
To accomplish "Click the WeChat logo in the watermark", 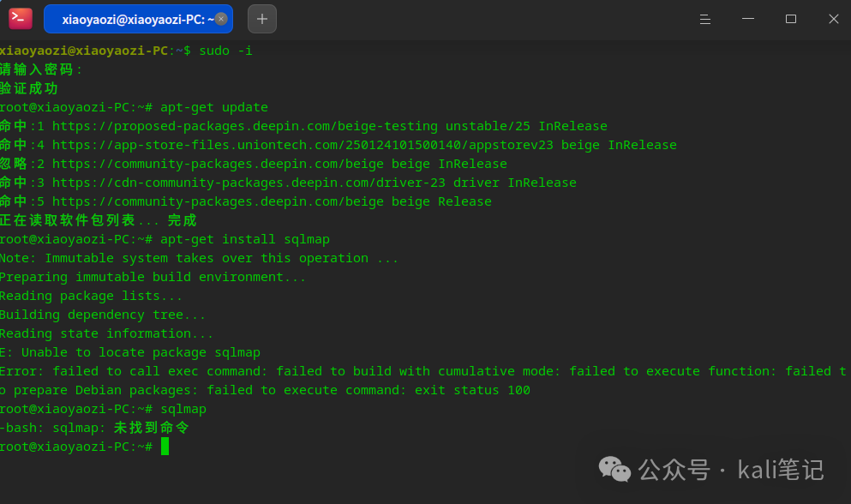I will click(614, 469).
